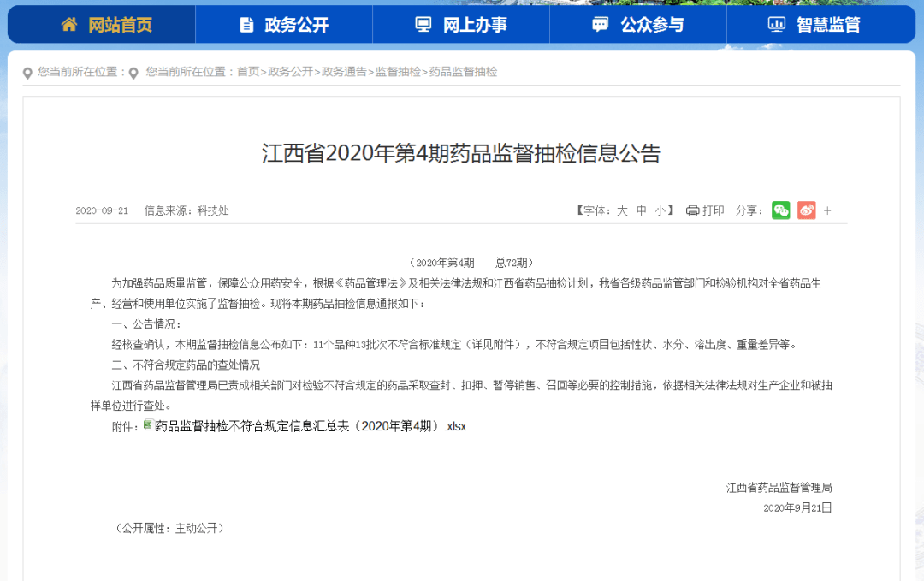Go to 首页 in the breadcrumb
This screenshot has height=581, width=924.
coord(248,72)
